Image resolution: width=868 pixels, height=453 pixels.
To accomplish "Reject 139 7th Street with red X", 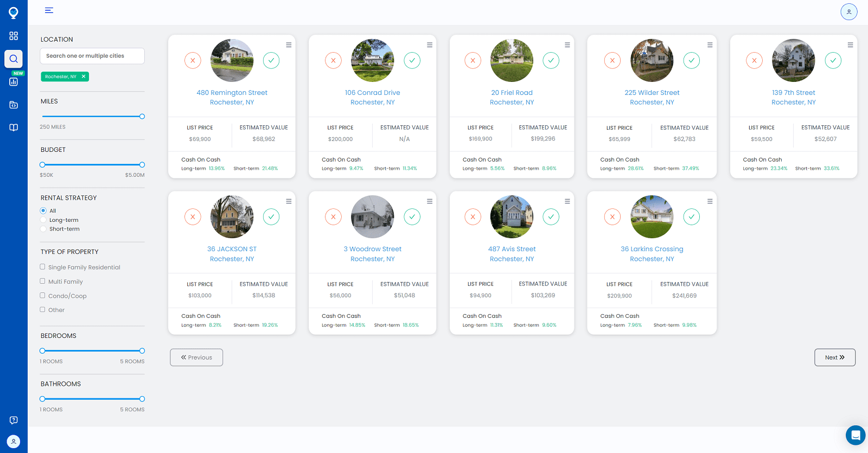I will point(754,60).
